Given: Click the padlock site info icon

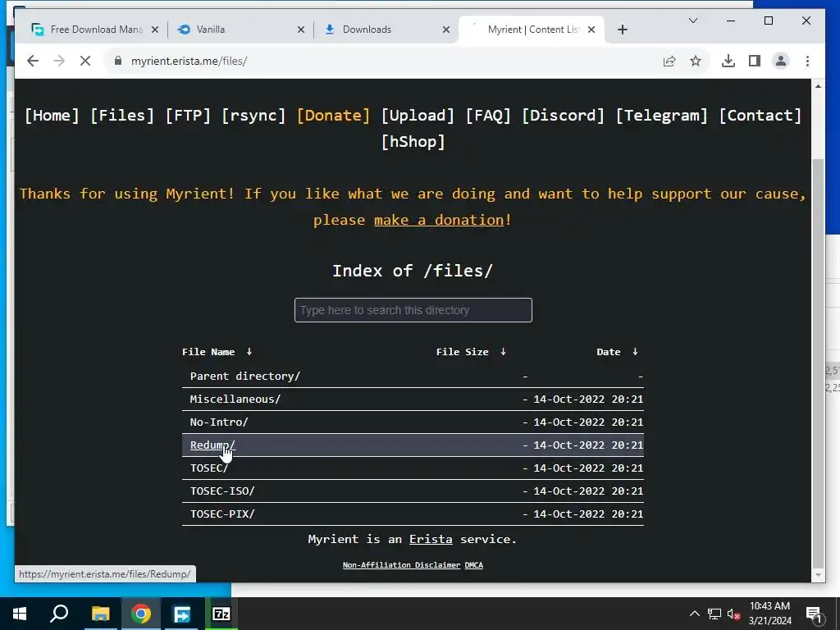Looking at the screenshot, I should point(118,61).
